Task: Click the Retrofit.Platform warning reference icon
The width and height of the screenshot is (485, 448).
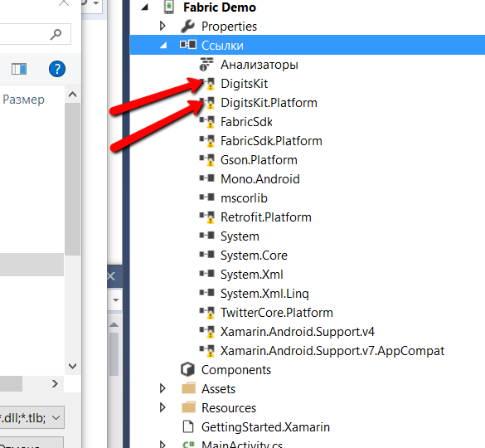Action: (x=207, y=217)
